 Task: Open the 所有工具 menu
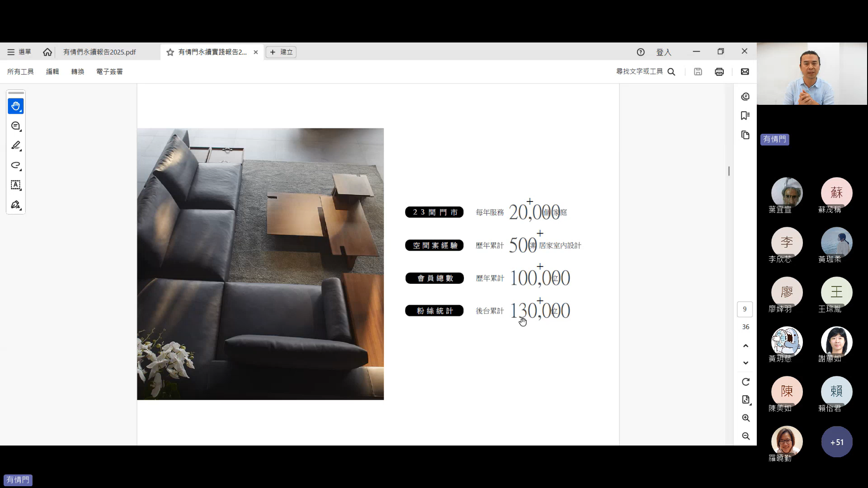click(20, 72)
